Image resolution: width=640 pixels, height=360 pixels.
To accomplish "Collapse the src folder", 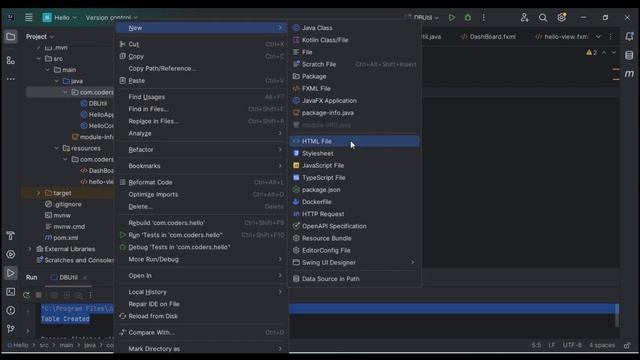I will pyautogui.click(x=38, y=59).
